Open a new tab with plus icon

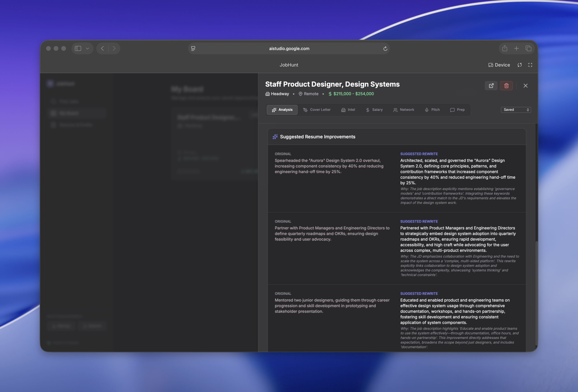[x=516, y=49]
